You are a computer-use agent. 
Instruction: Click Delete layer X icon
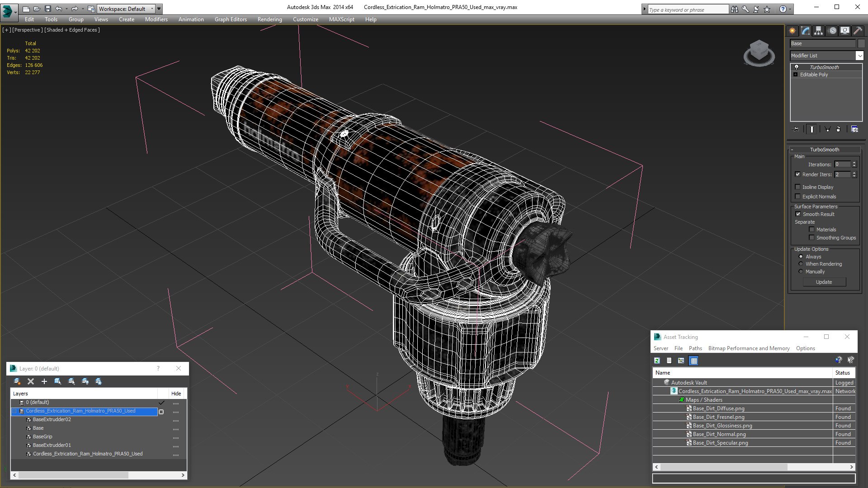click(x=31, y=381)
